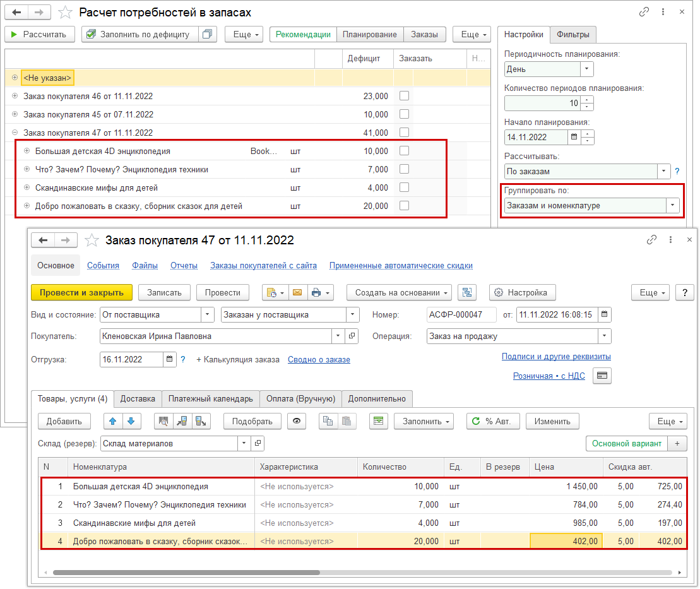Tick Заказать for Большая детская 4D энциклопедия
The image size is (700, 589).
[405, 151]
